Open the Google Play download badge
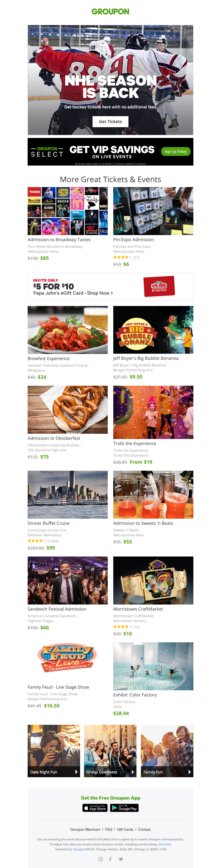Screen dimensions: 221x868 pyautogui.click(x=124, y=808)
